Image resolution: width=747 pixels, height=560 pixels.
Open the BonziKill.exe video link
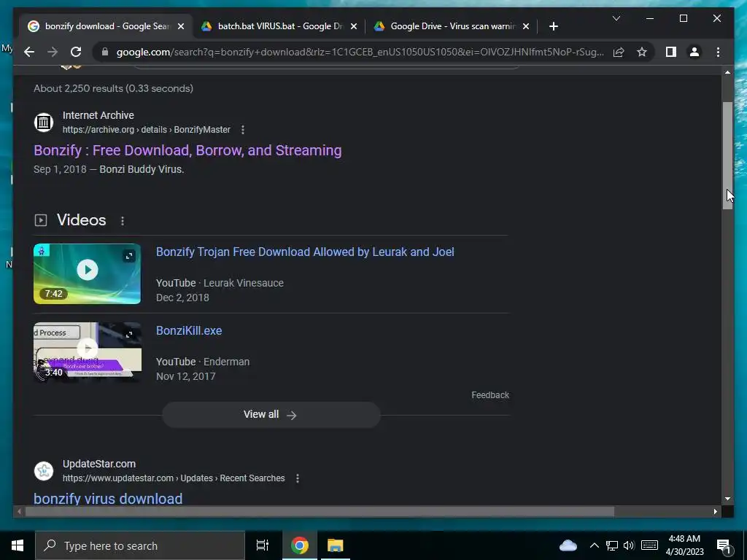189,330
